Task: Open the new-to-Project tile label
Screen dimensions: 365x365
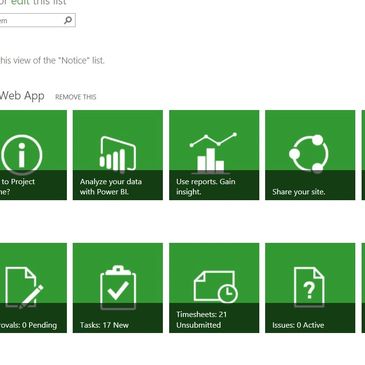Action: pyautogui.click(x=17, y=187)
